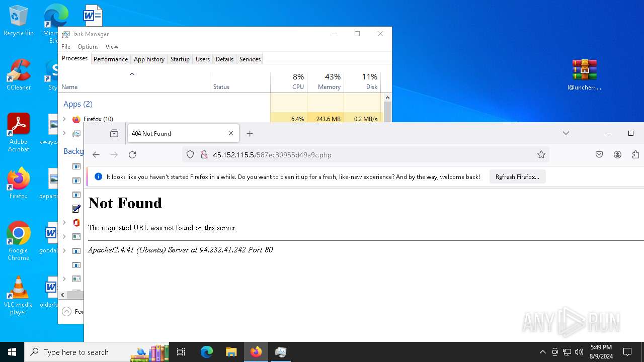The width and height of the screenshot is (644, 362).
Task: Select the Processes tab in Task Manager
Action: point(74,58)
